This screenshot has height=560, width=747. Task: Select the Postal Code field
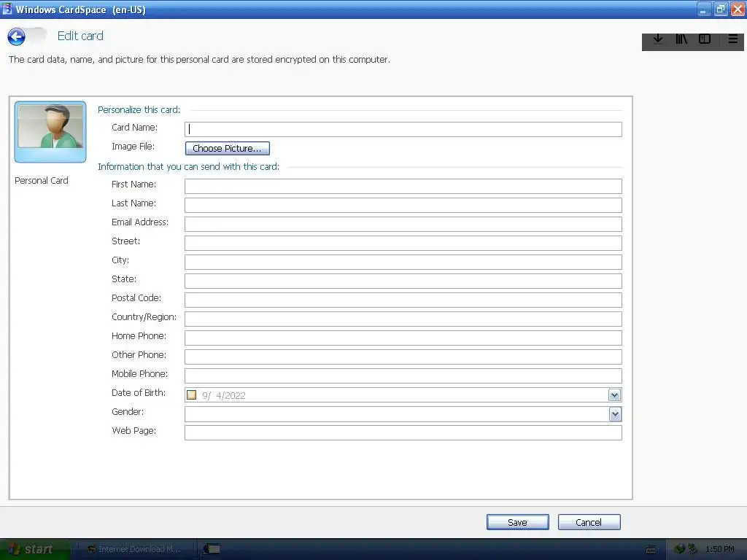[403, 300]
